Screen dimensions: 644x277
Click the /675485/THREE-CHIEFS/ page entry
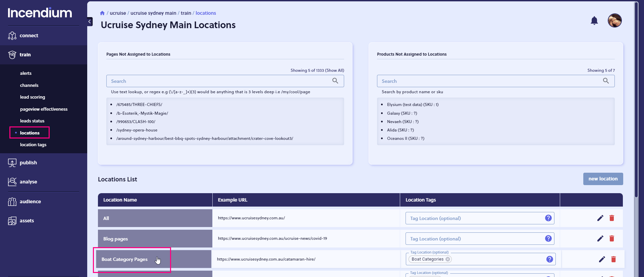coord(139,105)
